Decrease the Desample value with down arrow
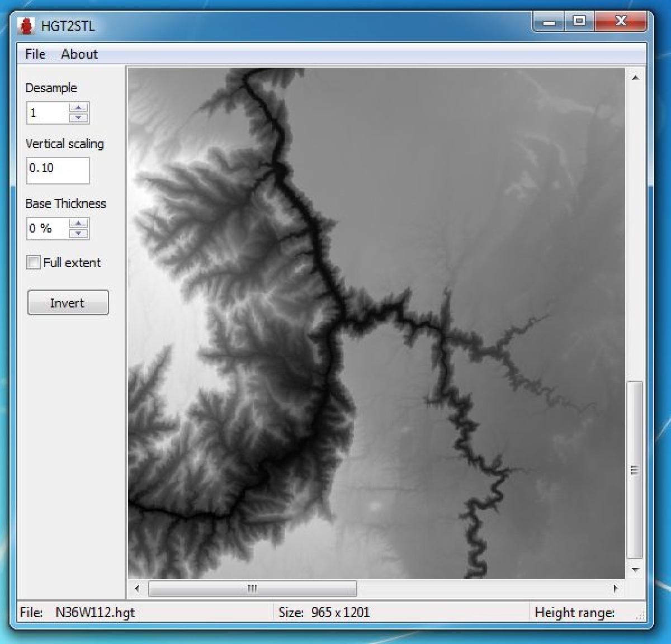 (78, 117)
